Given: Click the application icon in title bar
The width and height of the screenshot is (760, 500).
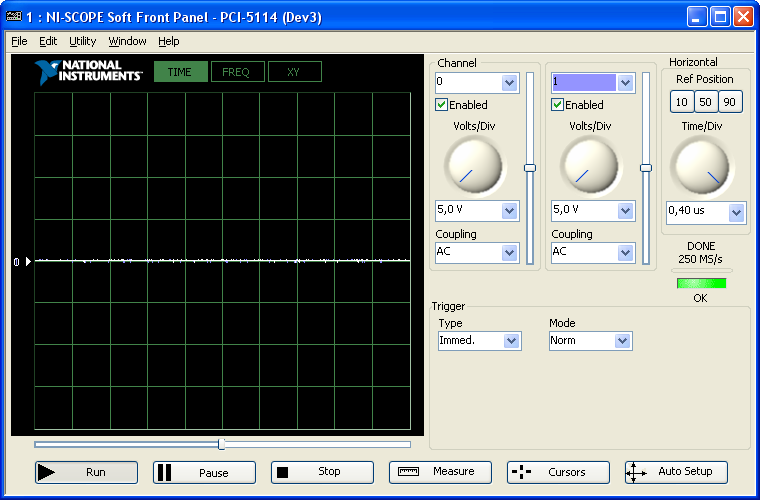Looking at the screenshot, I should pyautogui.click(x=14, y=17).
